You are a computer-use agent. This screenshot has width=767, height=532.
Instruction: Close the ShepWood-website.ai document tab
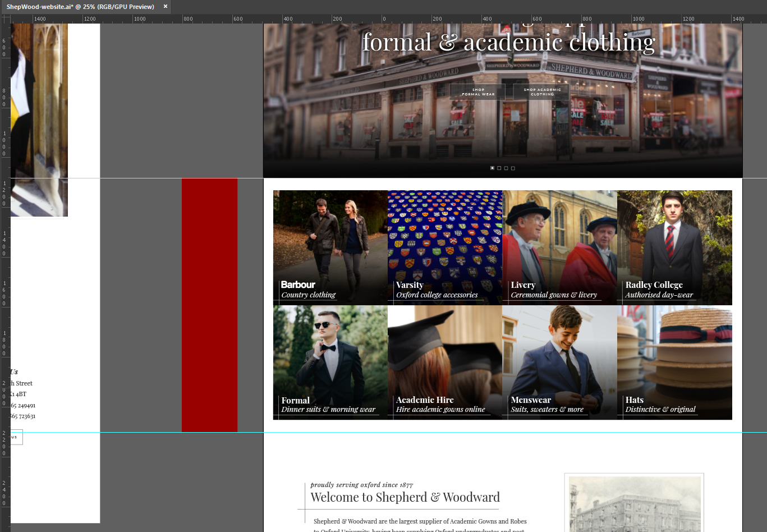pyautogui.click(x=166, y=7)
